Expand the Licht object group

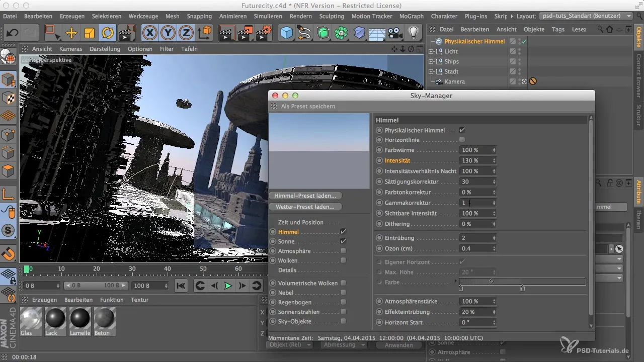click(431, 51)
